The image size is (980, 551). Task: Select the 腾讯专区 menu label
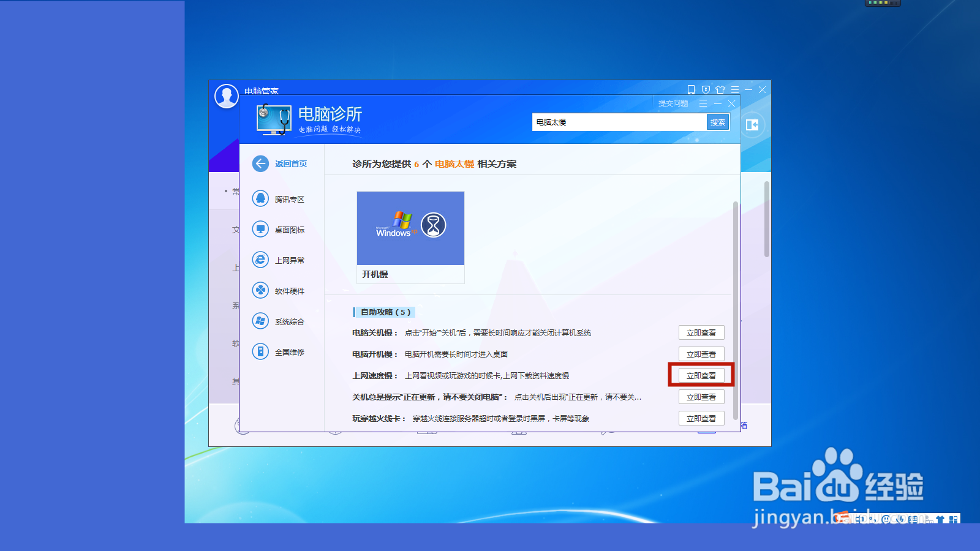[x=290, y=200]
